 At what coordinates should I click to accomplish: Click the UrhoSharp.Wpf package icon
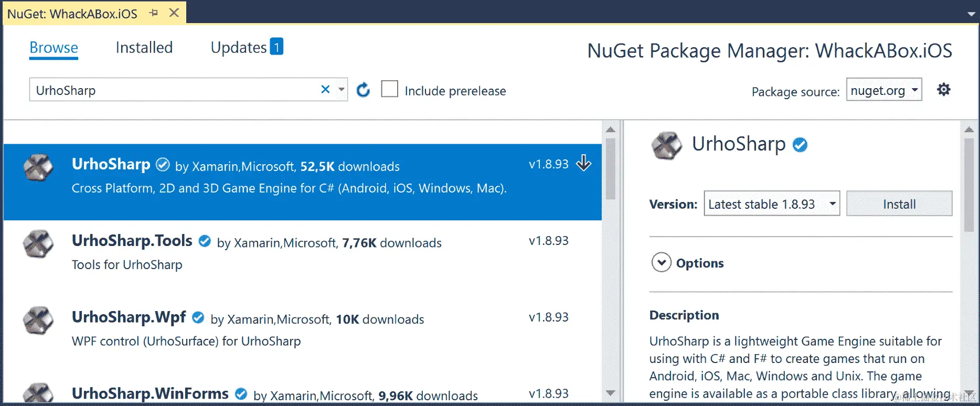[39, 321]
